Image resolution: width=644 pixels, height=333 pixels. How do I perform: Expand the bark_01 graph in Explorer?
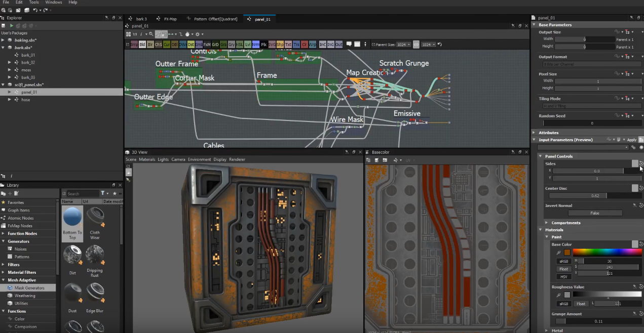coord(9,55)
